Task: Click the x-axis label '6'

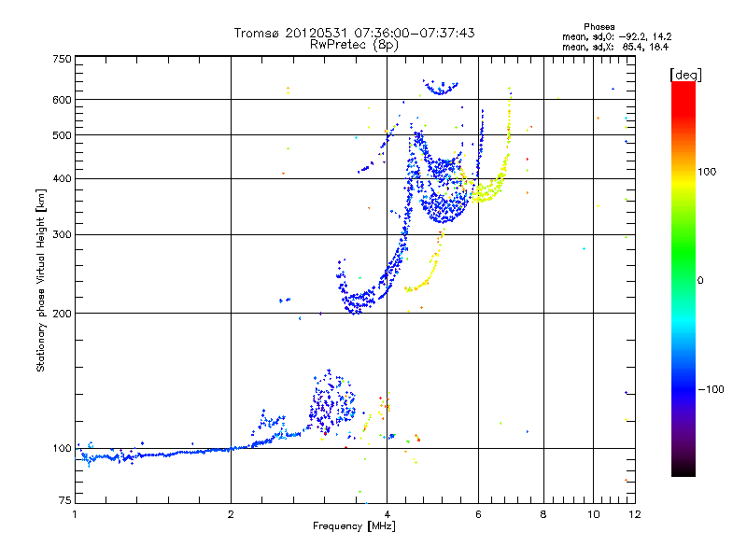Action: 478,514
